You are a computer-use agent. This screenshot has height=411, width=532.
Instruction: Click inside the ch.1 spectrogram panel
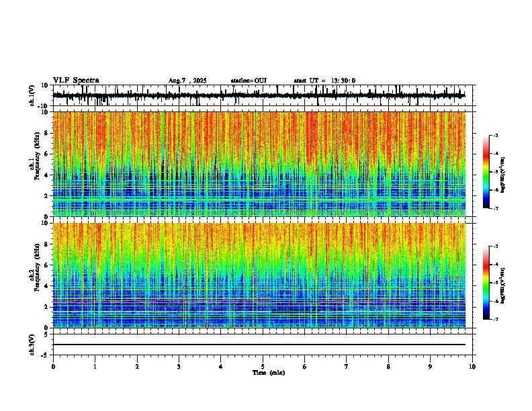tap(259, 164)
